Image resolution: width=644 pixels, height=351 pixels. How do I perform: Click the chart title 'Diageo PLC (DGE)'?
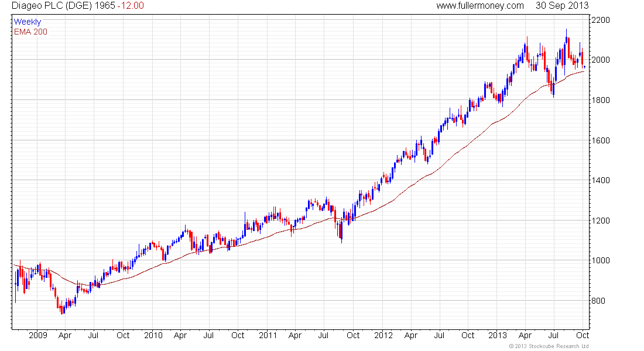pyautogui.click(x=52, y=6)
